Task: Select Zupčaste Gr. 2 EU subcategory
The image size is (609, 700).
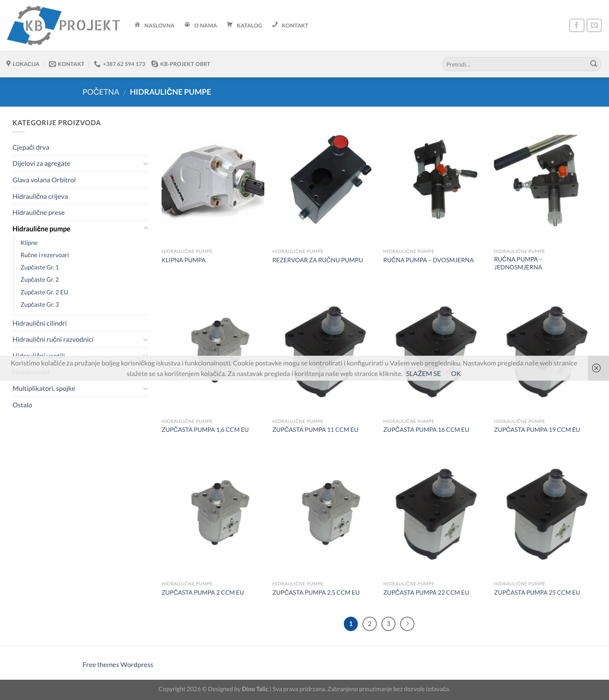Action: [44, 292]
